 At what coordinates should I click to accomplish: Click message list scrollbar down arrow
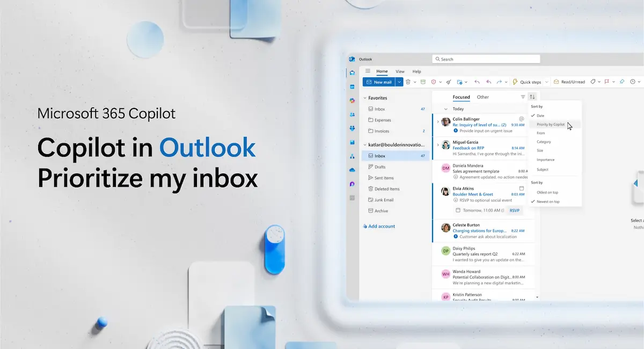[x=537, y=297]
